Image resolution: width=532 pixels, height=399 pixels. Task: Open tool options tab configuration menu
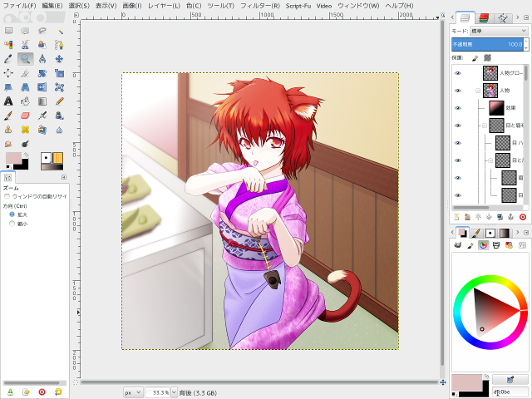tap(64, 177)
